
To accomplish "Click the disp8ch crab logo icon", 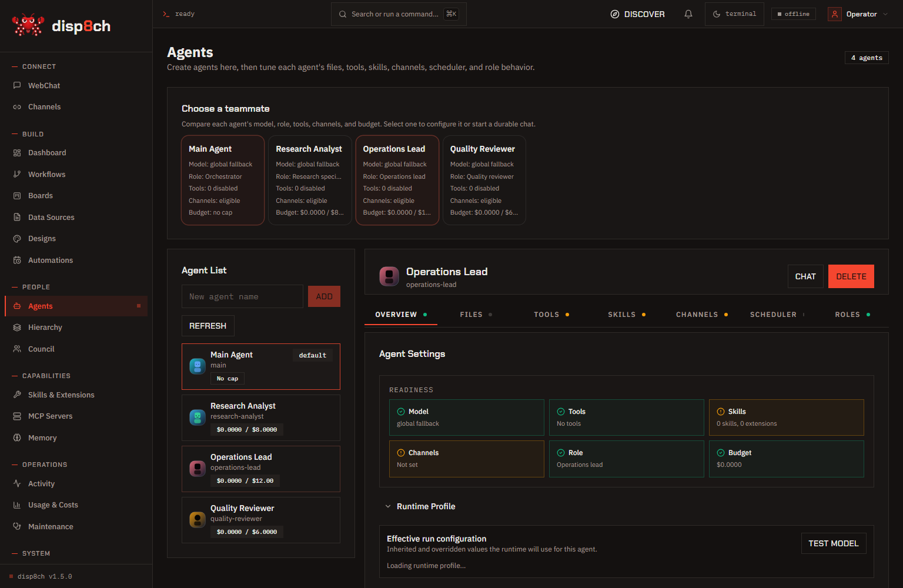I will [28, 25].
